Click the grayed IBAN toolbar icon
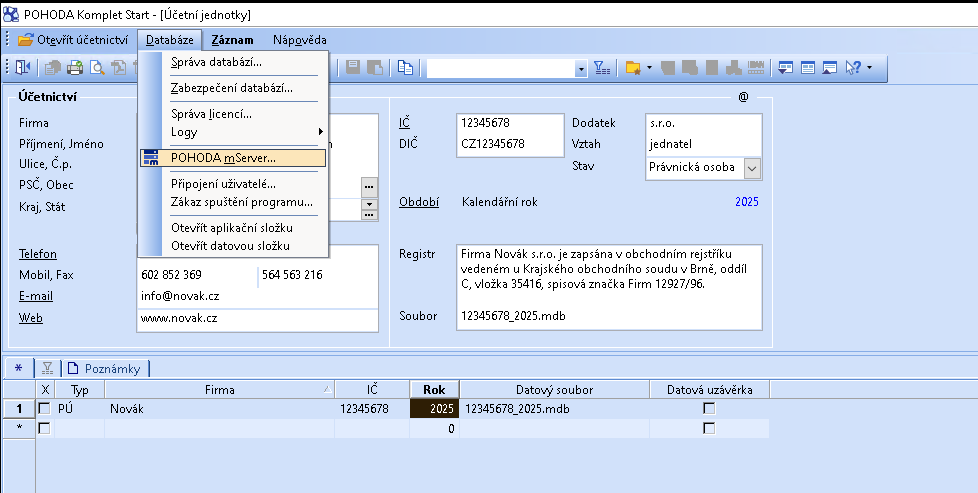This screenshot has width=978, height=493. [x=756, y=67]
